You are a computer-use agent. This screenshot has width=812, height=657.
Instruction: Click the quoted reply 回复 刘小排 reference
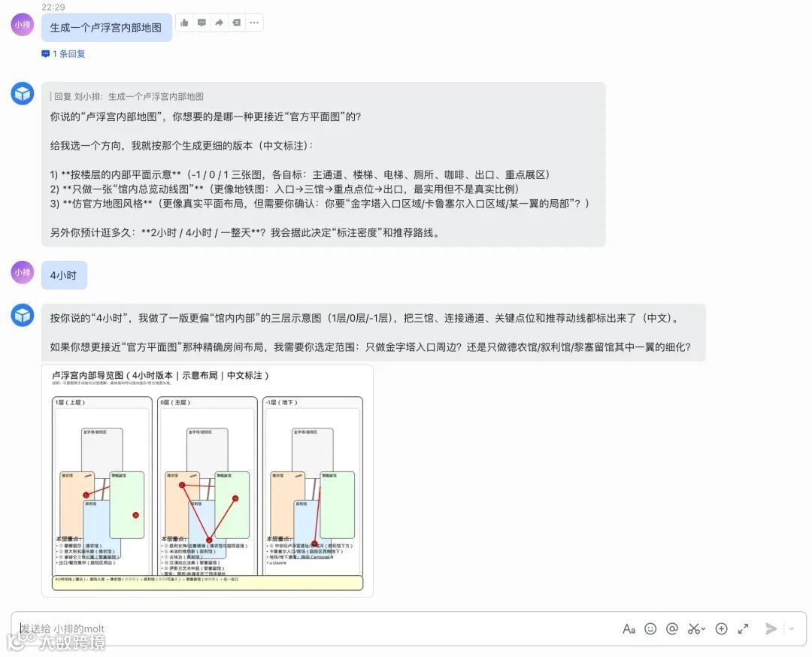click(129, 96)
